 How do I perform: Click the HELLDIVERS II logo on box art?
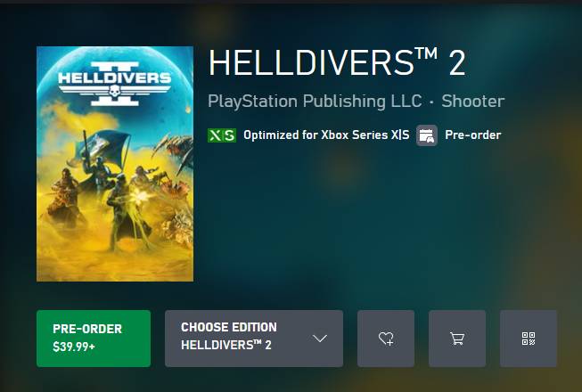pos(115,84)
